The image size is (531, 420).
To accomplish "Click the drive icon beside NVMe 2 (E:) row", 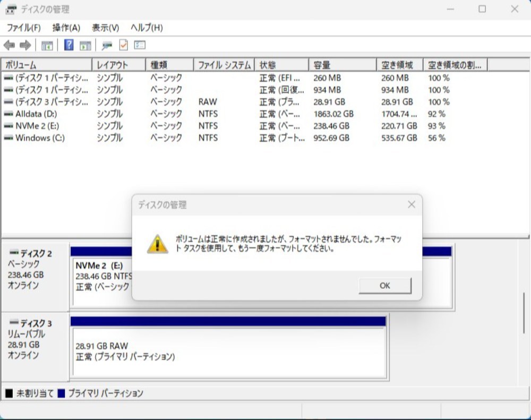I will tap(8, 126).
